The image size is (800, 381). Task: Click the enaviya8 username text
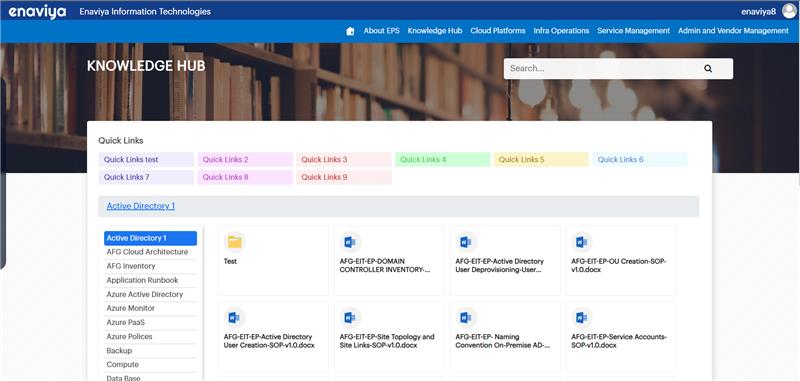click(759, 12)
